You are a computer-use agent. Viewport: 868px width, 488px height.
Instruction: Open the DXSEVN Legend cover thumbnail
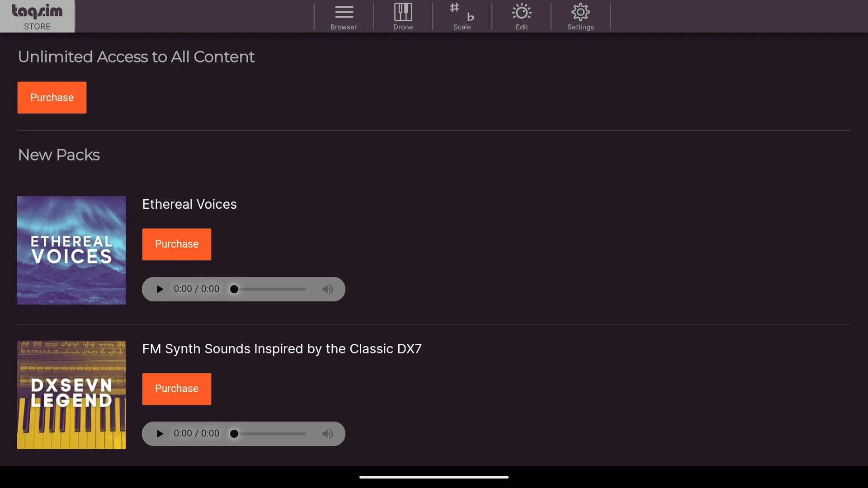[71, 395]
